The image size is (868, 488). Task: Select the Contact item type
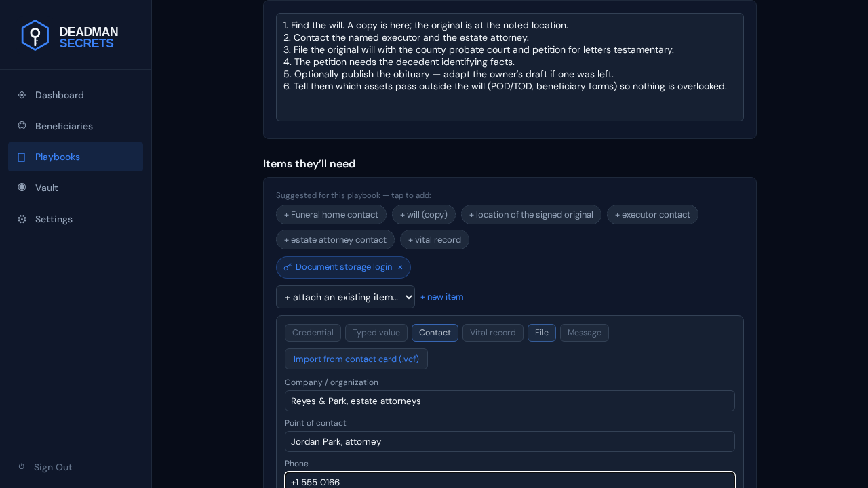coord(435,333)
